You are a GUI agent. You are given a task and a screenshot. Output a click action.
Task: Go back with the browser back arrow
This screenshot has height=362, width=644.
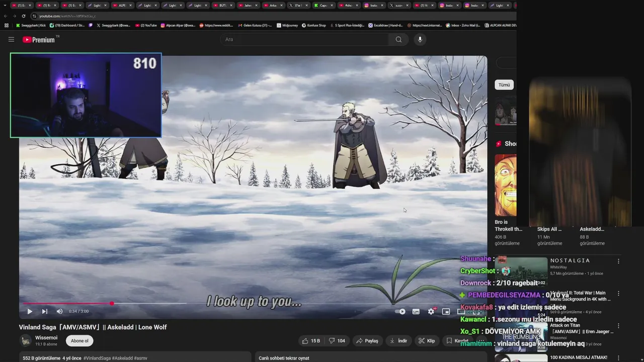[x=6, y=16]
